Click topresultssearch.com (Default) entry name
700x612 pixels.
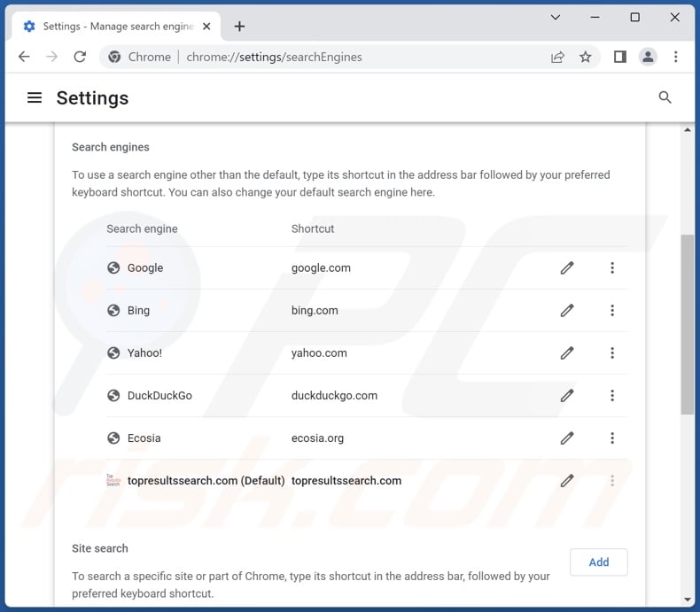click(x=206, y=480)
